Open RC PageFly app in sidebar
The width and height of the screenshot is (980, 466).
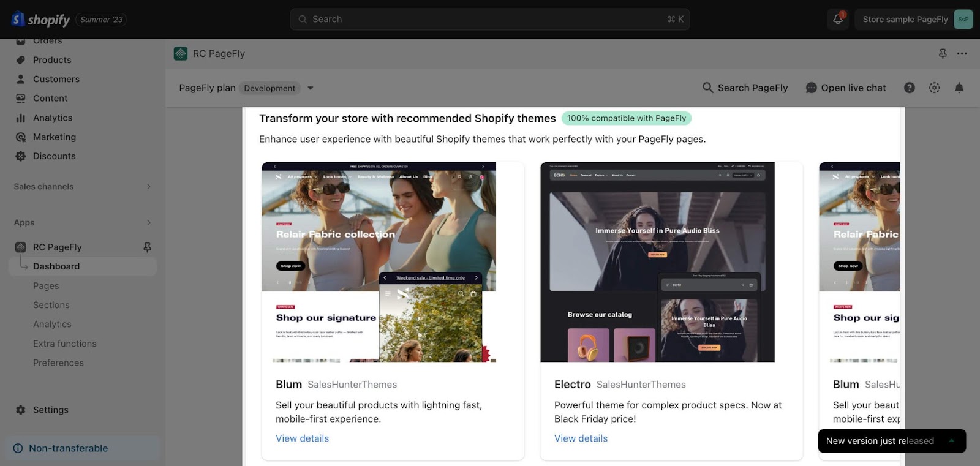pos(57,247)
